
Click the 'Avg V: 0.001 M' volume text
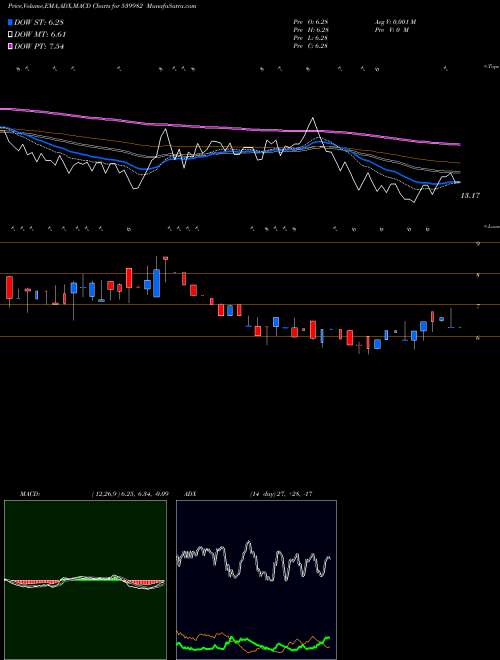pos(395,22)
